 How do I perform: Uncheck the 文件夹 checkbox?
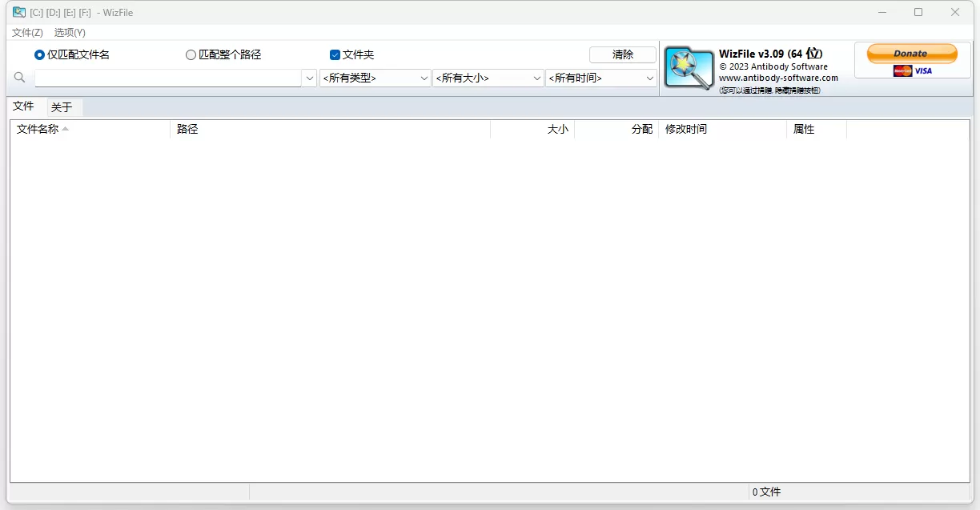[x=335, y=54]
